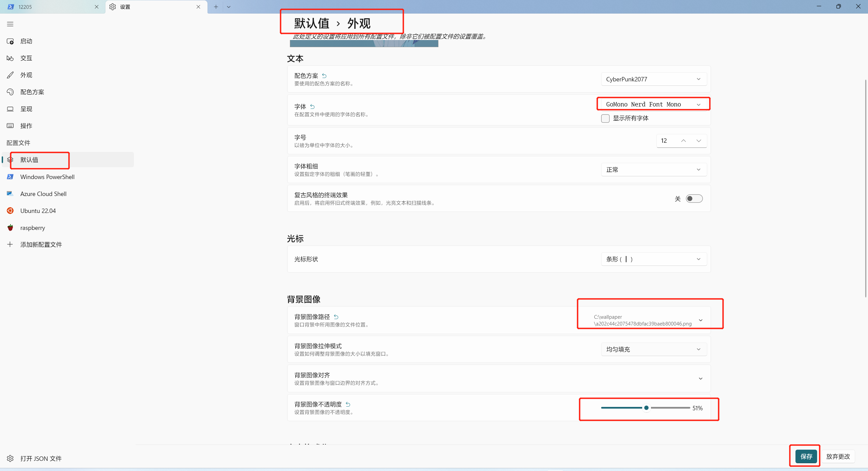Reset the 配色方案 color scheme setting
Viewport: 868px width, 471px height.
point(324,76)
